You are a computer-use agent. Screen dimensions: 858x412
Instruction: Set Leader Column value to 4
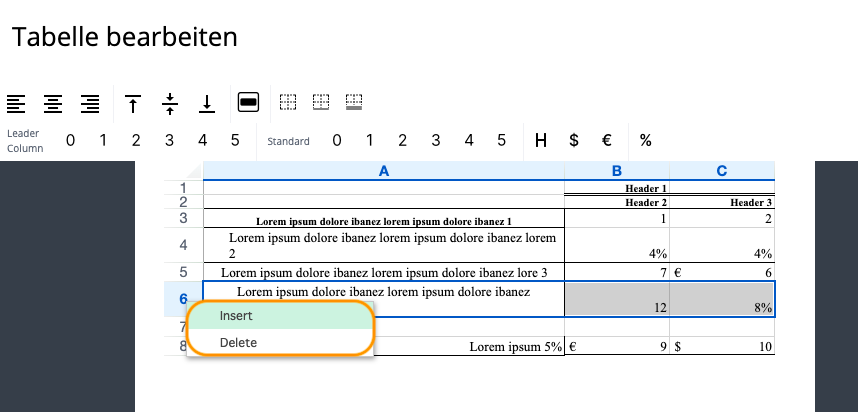pyautogui.click(x=202, y=141)
